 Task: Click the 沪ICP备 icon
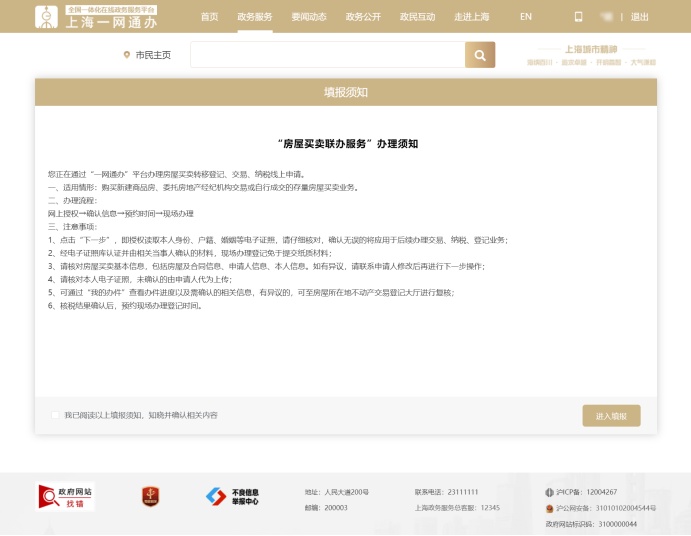[549, 492]
